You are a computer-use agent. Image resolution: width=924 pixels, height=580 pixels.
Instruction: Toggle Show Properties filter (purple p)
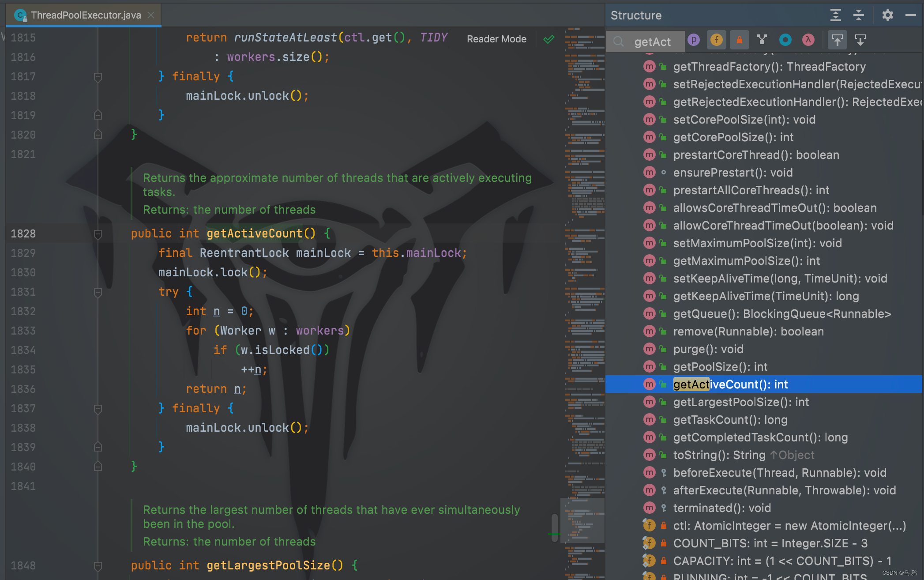pyautogui.click(x=694, y=40)
